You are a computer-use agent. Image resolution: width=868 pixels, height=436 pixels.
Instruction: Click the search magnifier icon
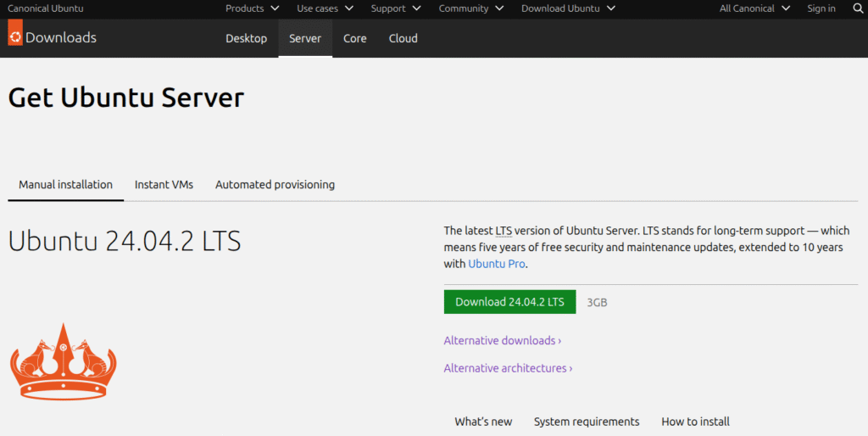pyautogui.click(x=857, y=8)
